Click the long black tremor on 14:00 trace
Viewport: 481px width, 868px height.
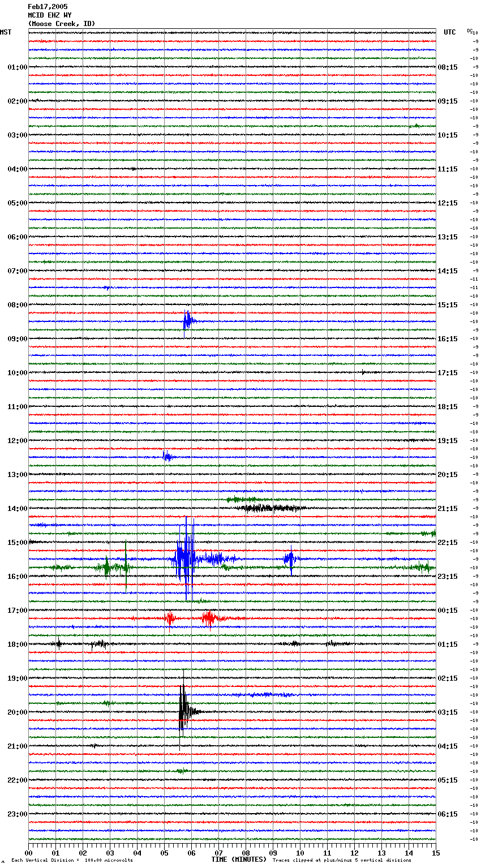point(272,508)
